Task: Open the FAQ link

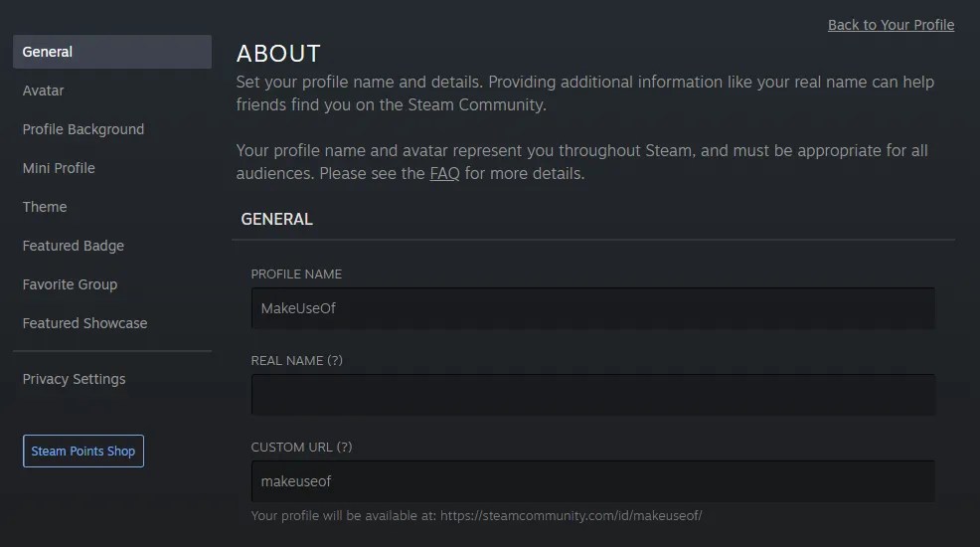Action: coord(444,173)
